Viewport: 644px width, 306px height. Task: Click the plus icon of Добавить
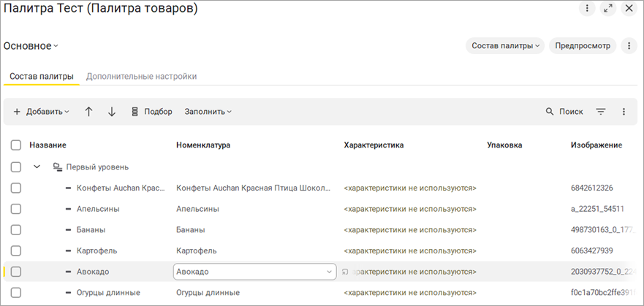click(x=17, y=112)
